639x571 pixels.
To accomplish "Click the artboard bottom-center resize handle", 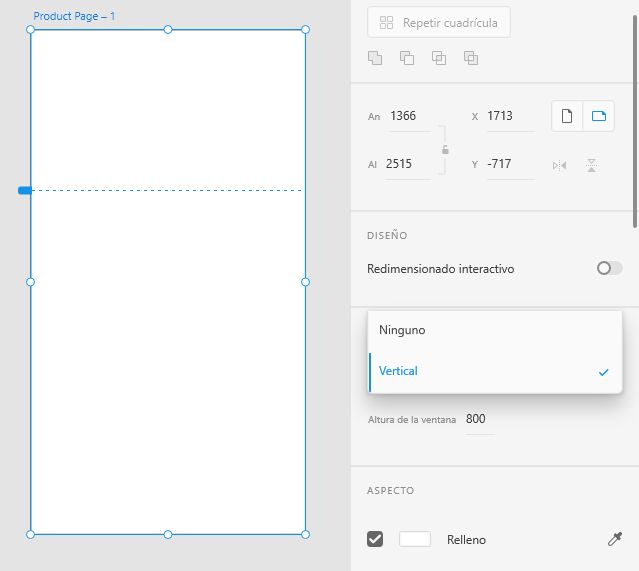I will [x=168, y=534].
